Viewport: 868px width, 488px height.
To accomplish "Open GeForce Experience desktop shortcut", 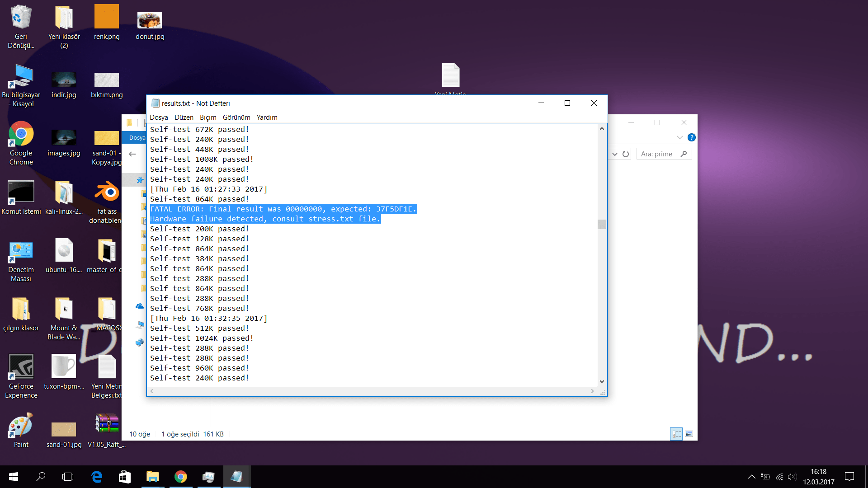I will 21,367.
